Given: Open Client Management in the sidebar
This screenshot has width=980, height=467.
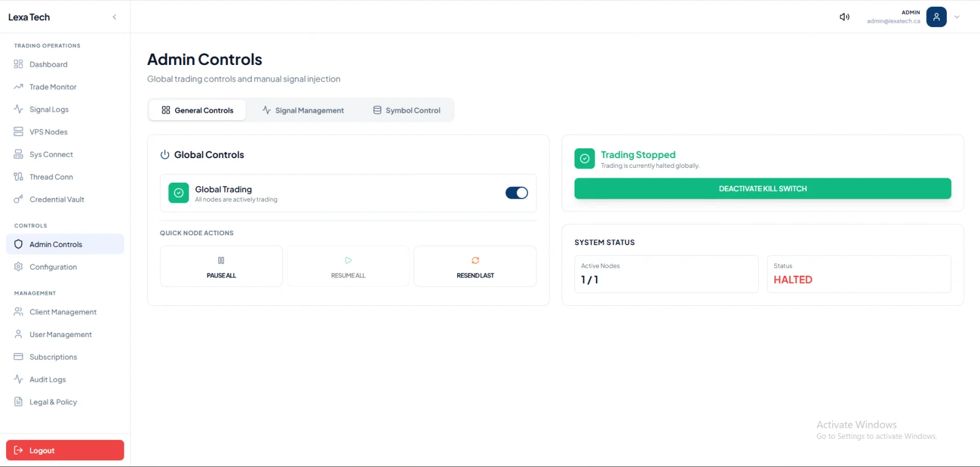Looking at the screenshot, I should [x=65, y=312].
